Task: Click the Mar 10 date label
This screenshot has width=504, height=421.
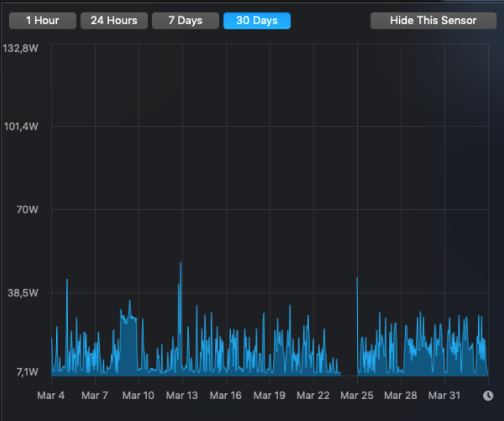Action: [x=138, y=396]
